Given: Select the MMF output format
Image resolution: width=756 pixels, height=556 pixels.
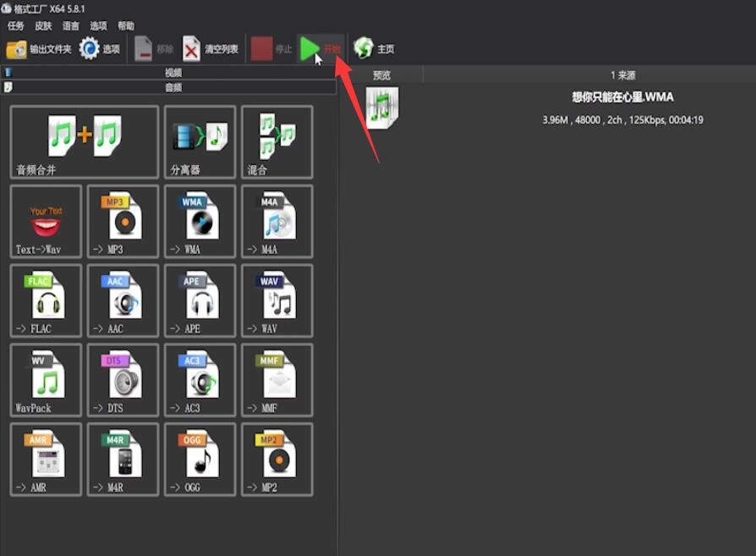Looking at the screenshot, I should pos(277,380).
